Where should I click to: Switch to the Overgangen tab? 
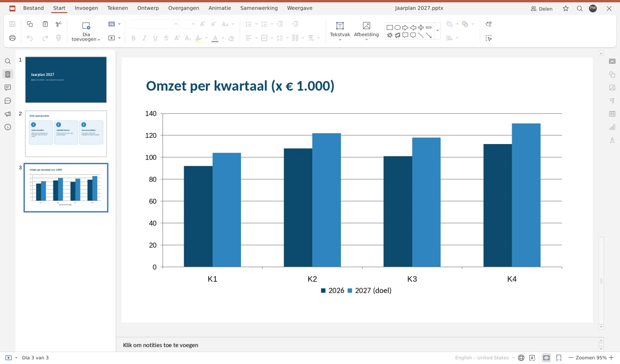(184, 8)
